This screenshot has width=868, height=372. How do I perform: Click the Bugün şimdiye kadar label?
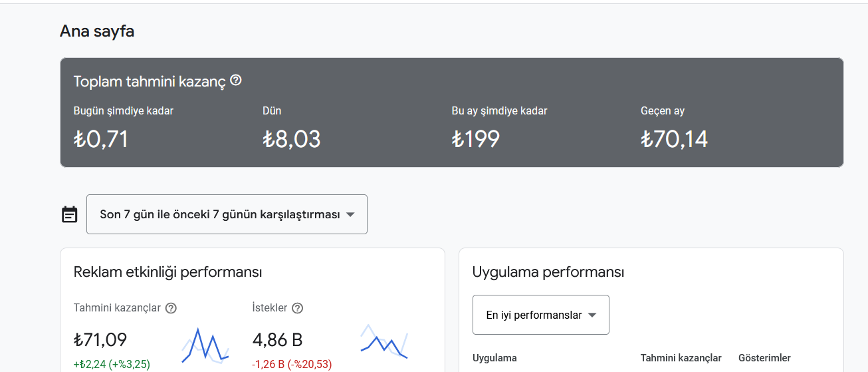124,111
